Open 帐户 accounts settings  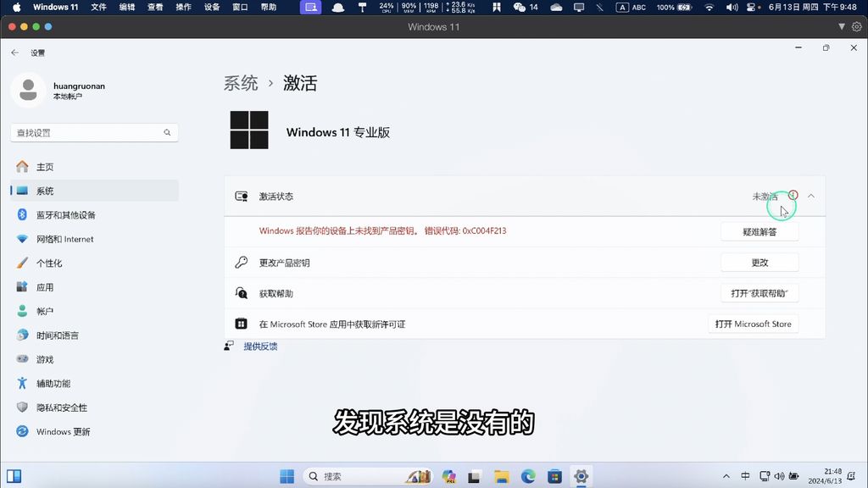(94, 311)
